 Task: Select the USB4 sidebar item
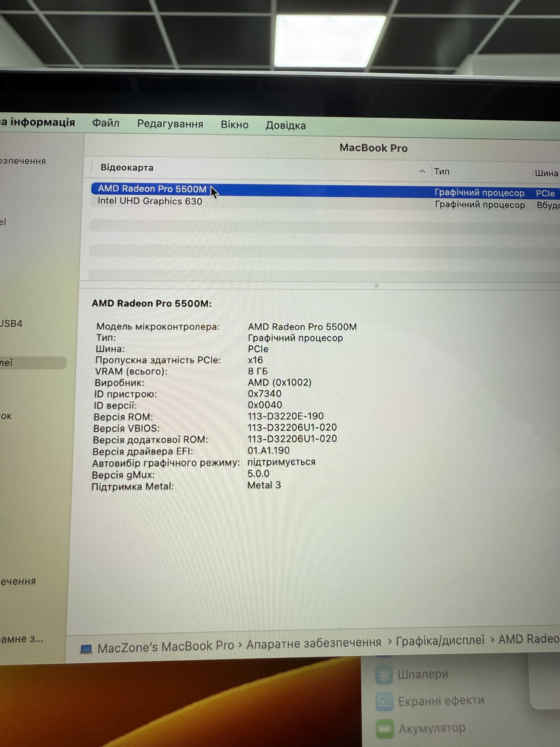point(11,323)
